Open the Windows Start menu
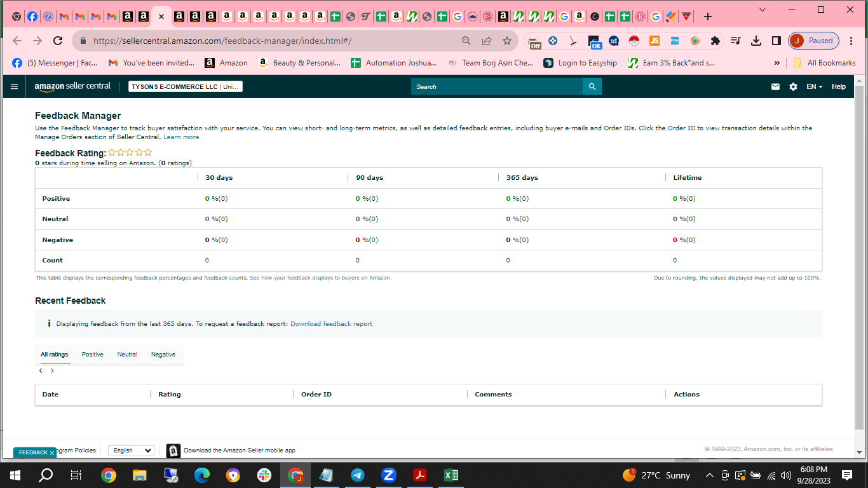This screenshot has height=488, width=868. (x=15, y=475)
